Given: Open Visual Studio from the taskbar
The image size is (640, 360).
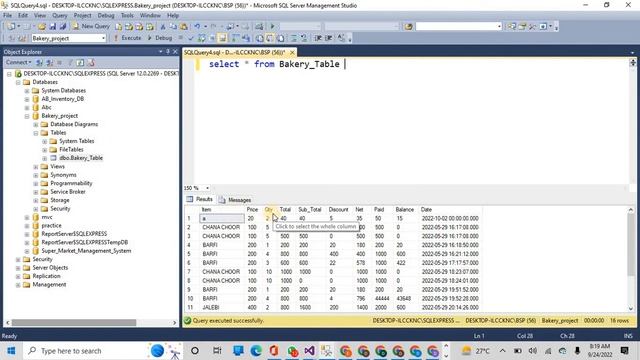Looking at the screenshot, I should (309, 351).
